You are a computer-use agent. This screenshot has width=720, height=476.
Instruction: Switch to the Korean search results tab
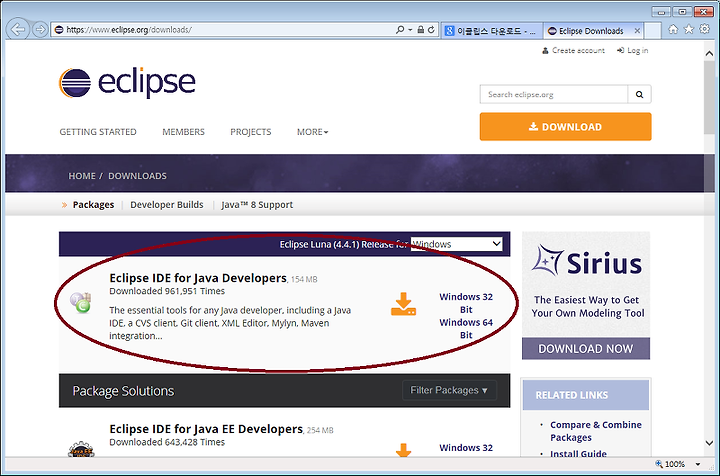point(491,31)
